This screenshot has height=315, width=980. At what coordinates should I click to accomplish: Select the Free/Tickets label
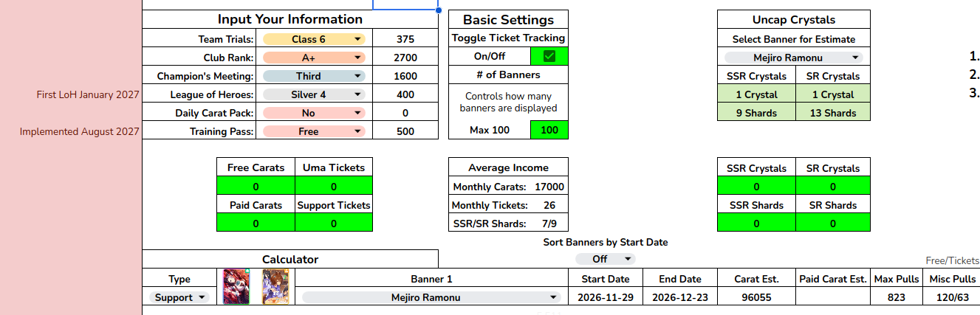pyautogui.click(x=953, y=260)
